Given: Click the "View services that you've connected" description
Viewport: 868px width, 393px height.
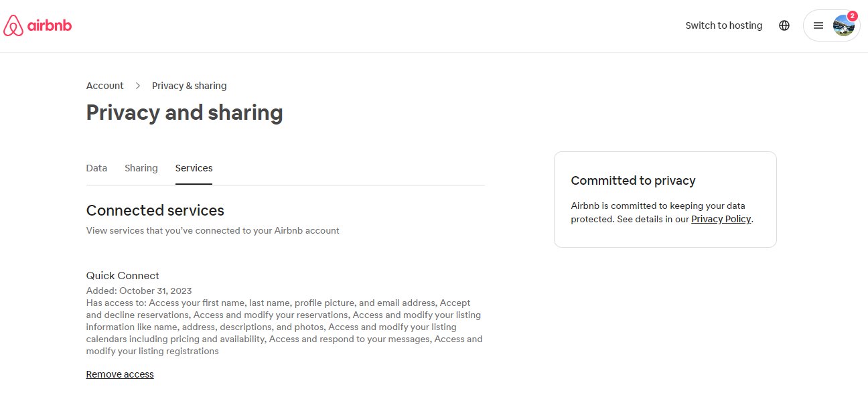Looking at the screenshot, I should (212, 230).
